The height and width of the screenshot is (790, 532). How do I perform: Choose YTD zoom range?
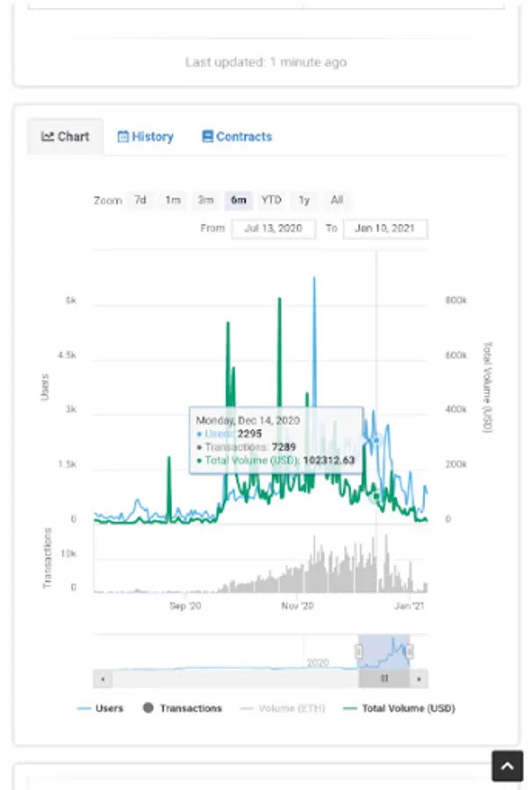pos(271,200)
